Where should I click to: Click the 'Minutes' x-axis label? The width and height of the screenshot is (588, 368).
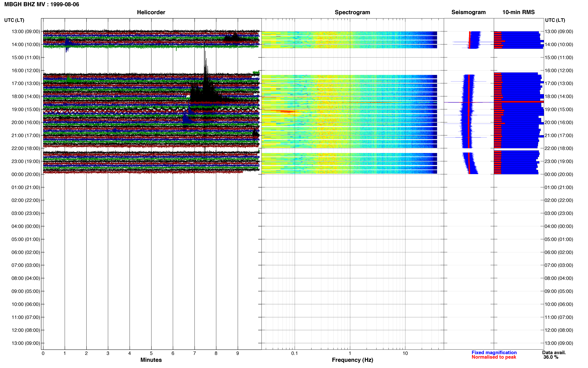pos(151,360)
